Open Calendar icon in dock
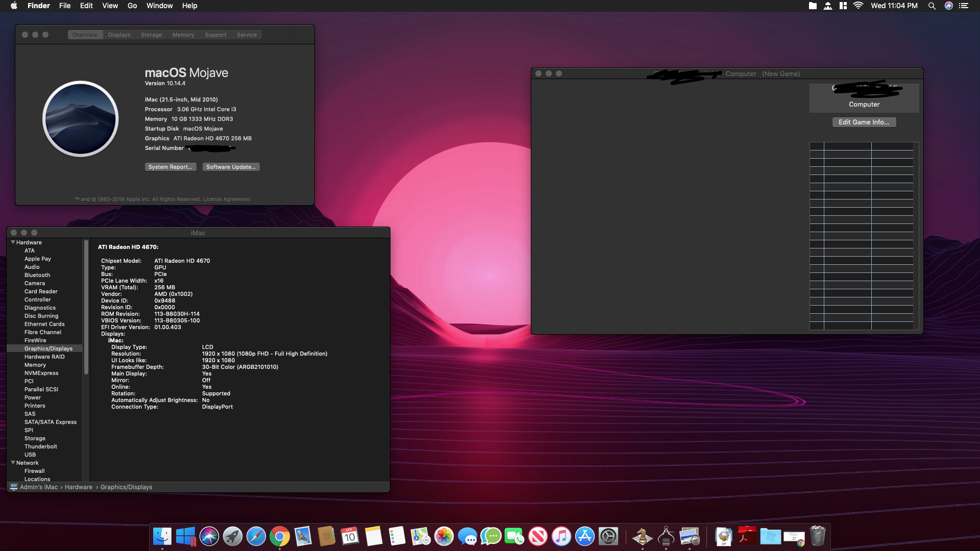The image size is (980, 551). click(350, 536)
